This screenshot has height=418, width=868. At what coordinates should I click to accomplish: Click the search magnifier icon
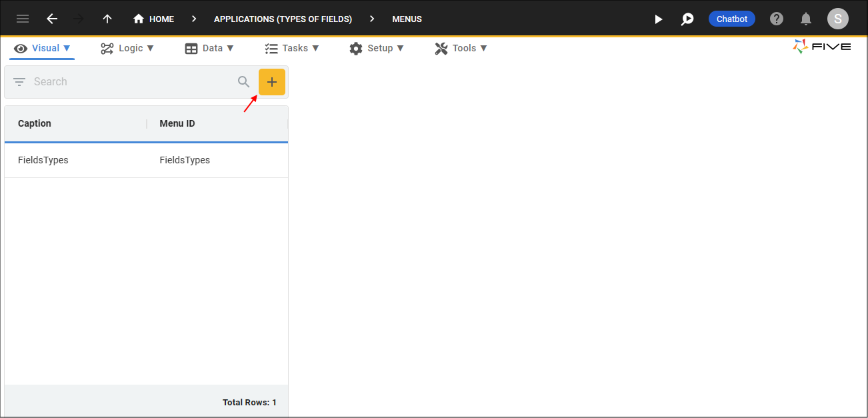tap(244, 82)
